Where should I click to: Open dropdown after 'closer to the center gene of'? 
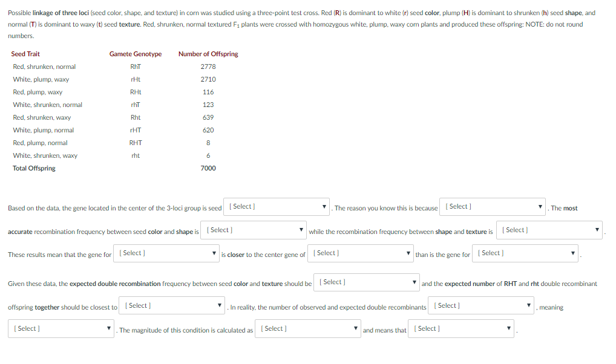pyautogui.click(x=361, y=253)
